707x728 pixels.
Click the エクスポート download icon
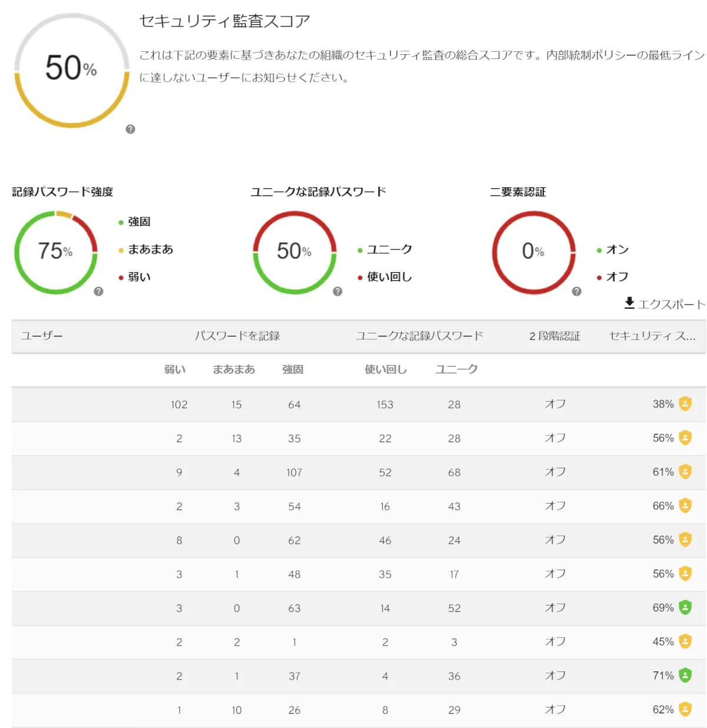629,303
